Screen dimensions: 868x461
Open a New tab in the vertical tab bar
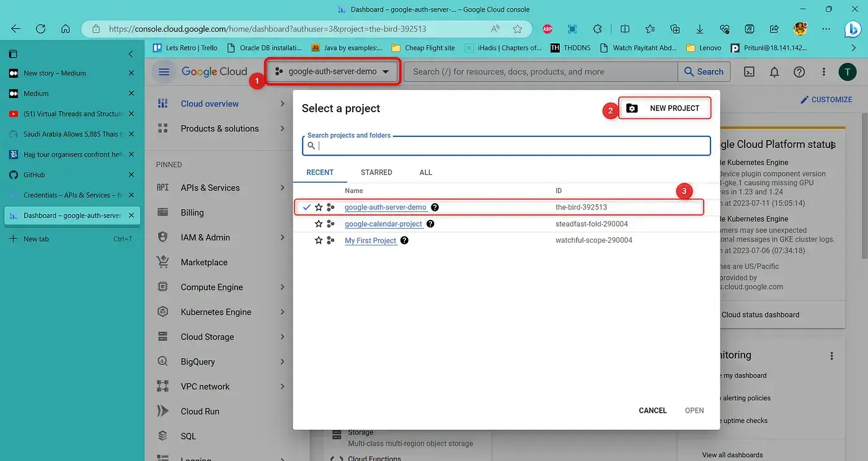(72, 239)
